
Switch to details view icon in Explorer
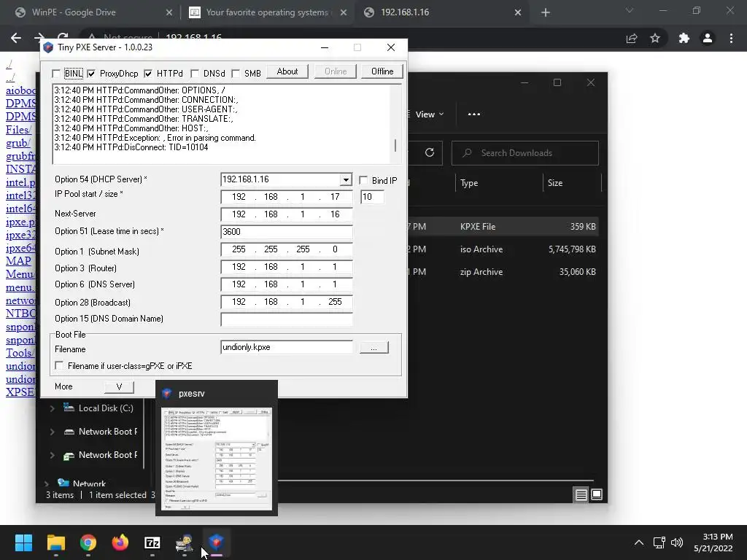tap(581, 495)
